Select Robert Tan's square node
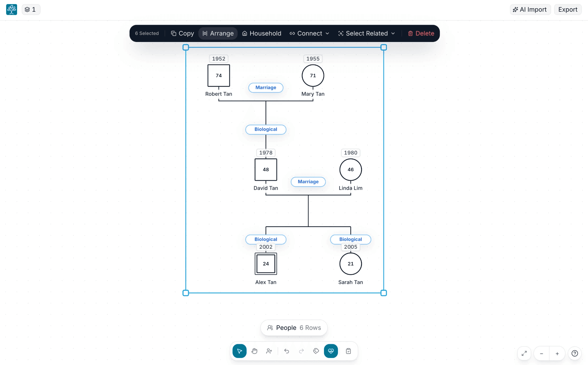Viewport: 588px width, 365px height. point(219,76)
